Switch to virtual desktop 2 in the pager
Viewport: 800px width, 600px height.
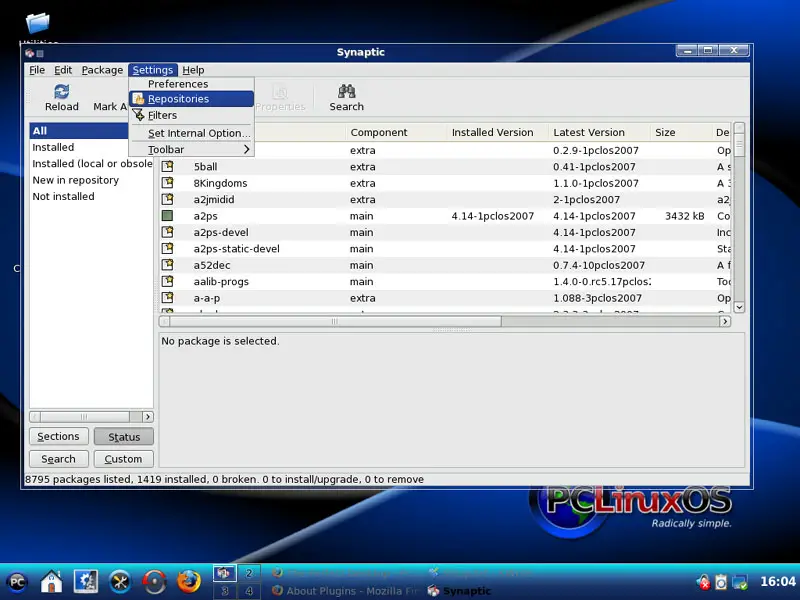[249, 573]
